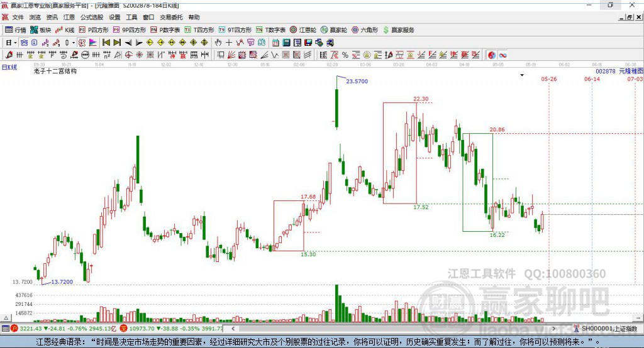Open the P四方形 tool
The height and width of the screenshot is (348, 644).
(94, 30)
